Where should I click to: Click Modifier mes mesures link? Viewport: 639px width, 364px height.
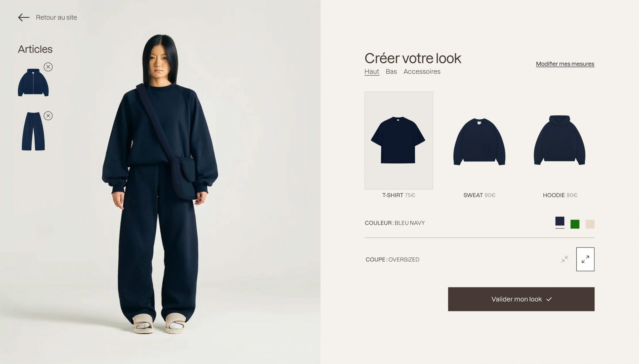(x=565, y=64)
